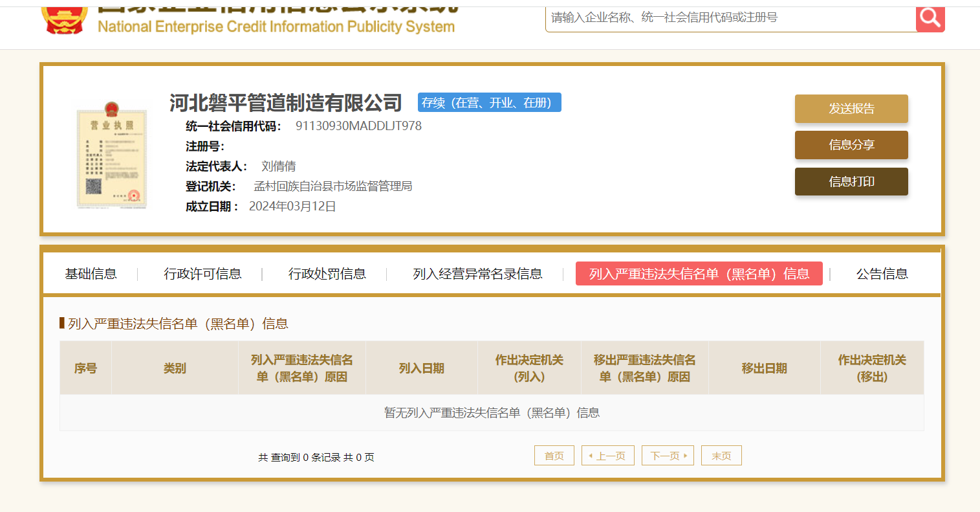The width and height of the screenshot is (980, 512).
Task: Switch to the 基础信息 tab
Action: coord(91,274)
